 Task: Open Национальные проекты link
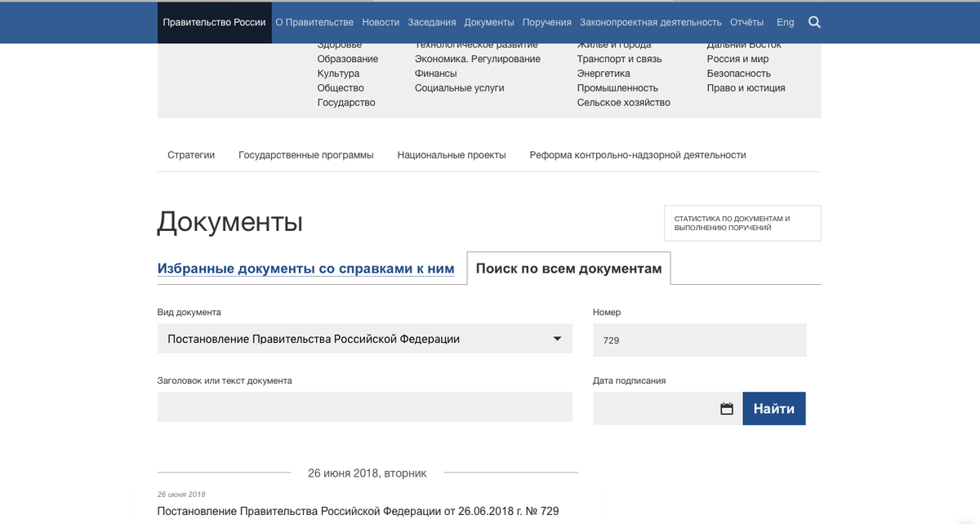click(x=452, y=155)
